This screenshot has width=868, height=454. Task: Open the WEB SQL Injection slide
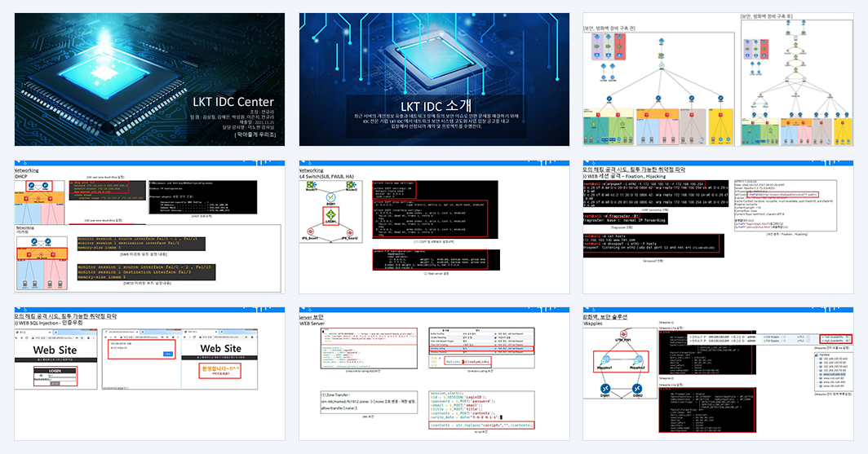(x=149, y=374)
